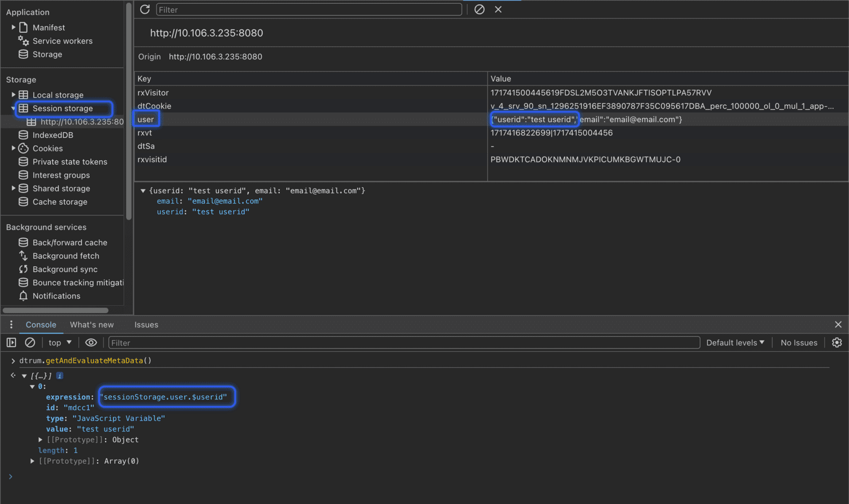The image size is (849, 504).
Task: Show the console sidebar panel
Action: [11, 342]
